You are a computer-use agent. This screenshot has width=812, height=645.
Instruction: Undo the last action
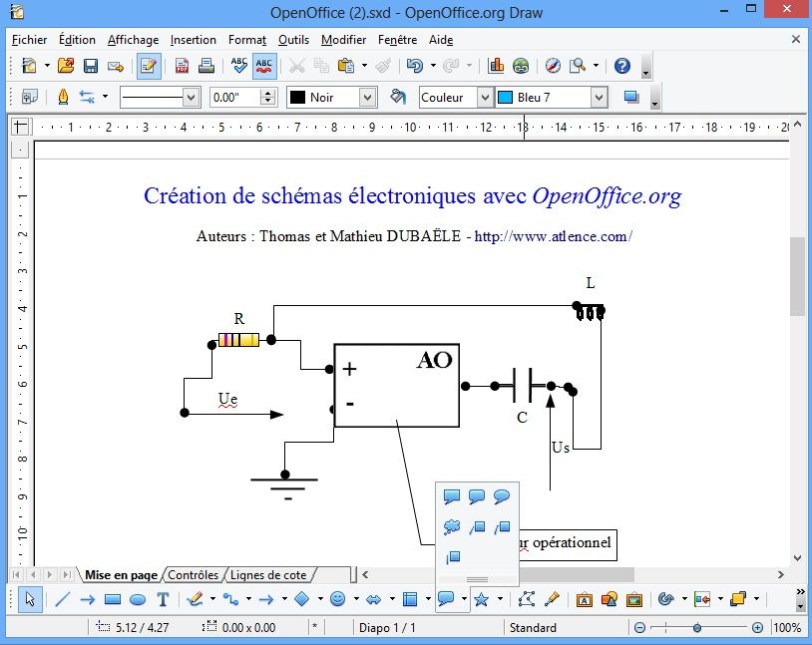tap(414, 66)
